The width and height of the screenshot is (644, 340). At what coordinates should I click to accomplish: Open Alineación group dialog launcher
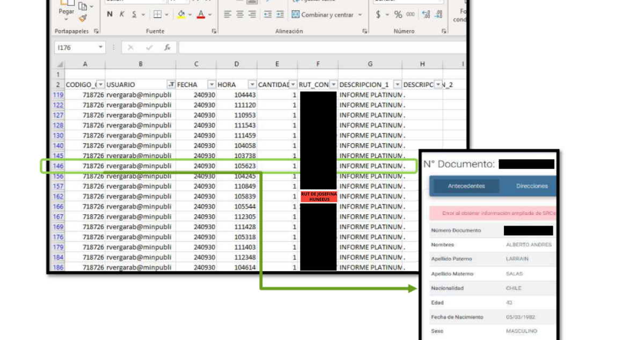click(365, 31)
